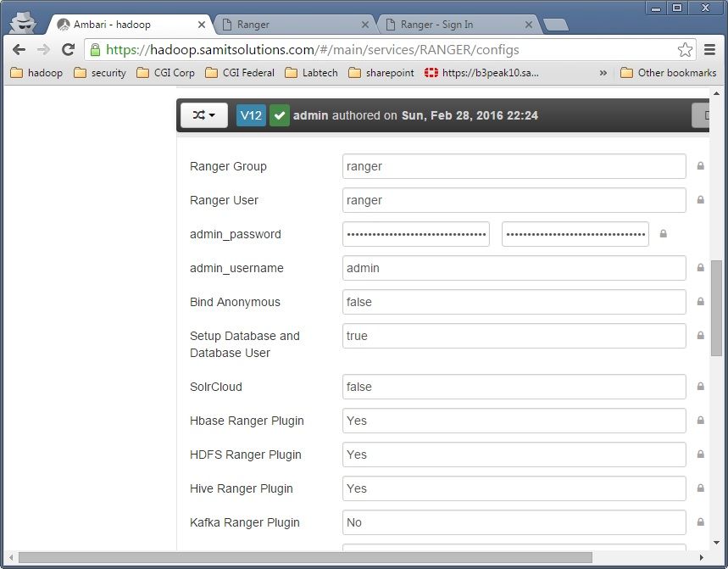Close the Ranger tab
The image size is (728, 569).
[365, 25]
